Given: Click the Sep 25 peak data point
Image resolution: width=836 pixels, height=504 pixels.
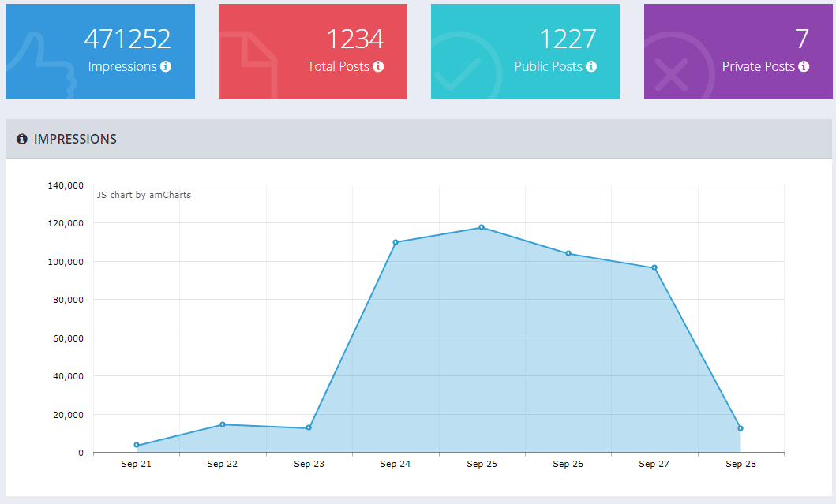Looking at the screenshot, I should click(x=482, y=227).
